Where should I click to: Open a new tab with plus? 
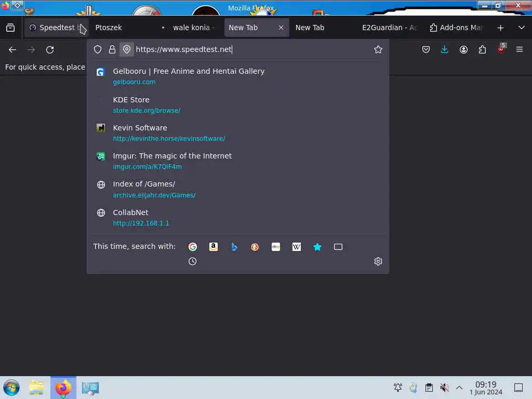tap(500, 28)
